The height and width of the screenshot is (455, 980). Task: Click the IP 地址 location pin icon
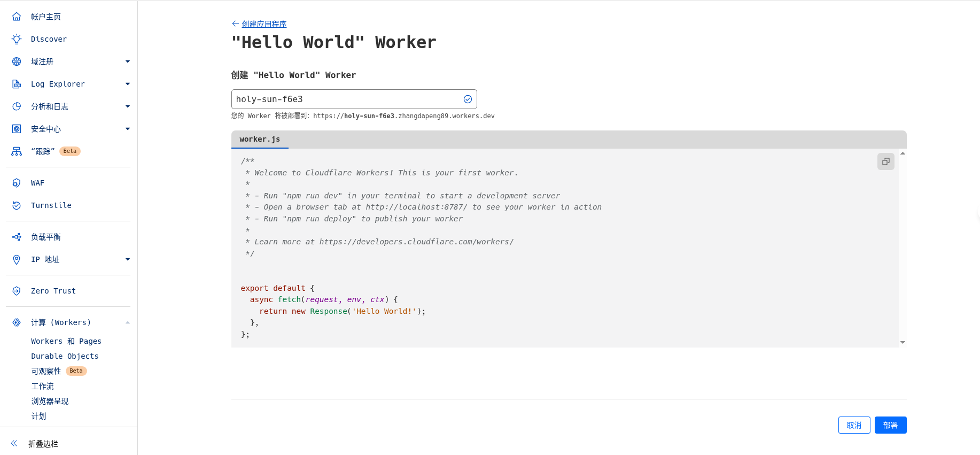coord(17,259)
